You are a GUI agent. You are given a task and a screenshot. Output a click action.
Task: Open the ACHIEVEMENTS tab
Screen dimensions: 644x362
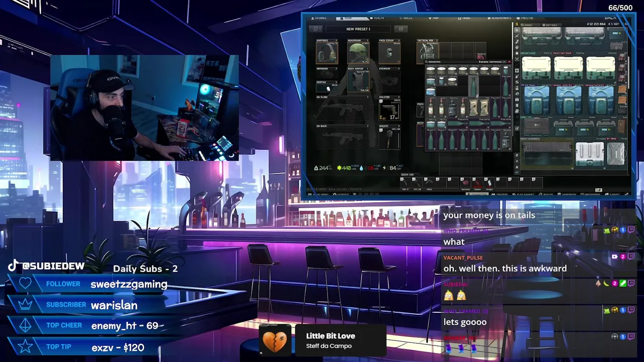click(x=499, y=18)
